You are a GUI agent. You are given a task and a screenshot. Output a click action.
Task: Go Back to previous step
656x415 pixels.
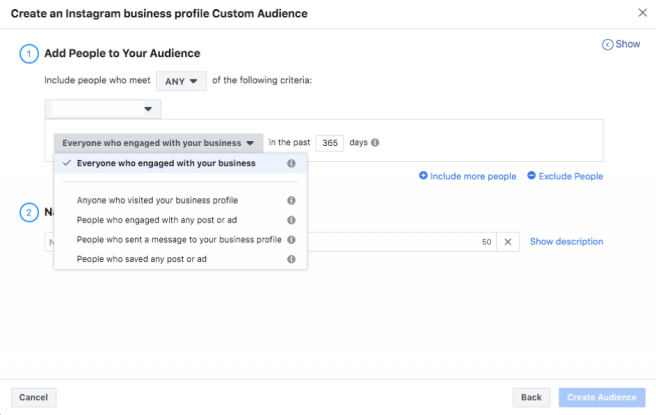pos(531,397)
